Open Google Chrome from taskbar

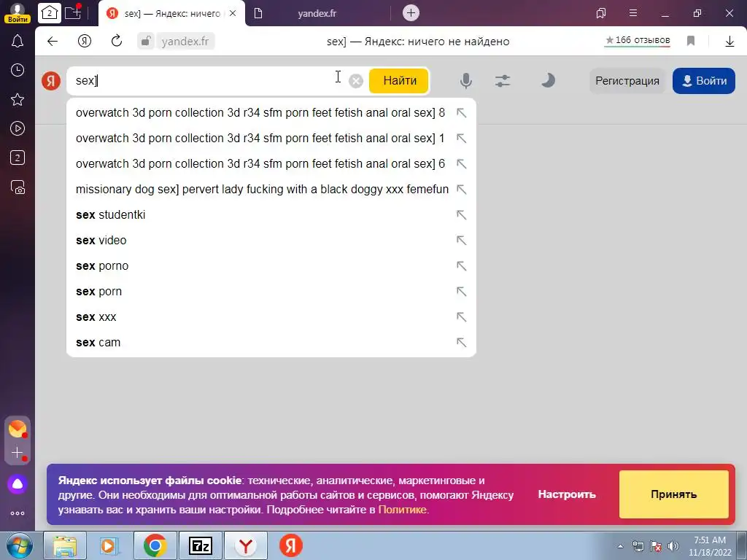155,545
